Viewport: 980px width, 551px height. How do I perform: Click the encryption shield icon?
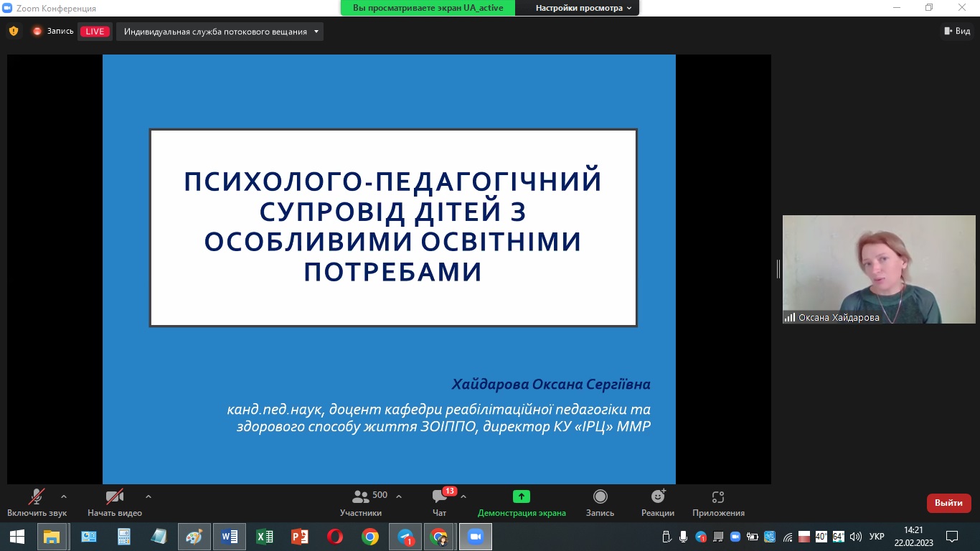(14, 31)
